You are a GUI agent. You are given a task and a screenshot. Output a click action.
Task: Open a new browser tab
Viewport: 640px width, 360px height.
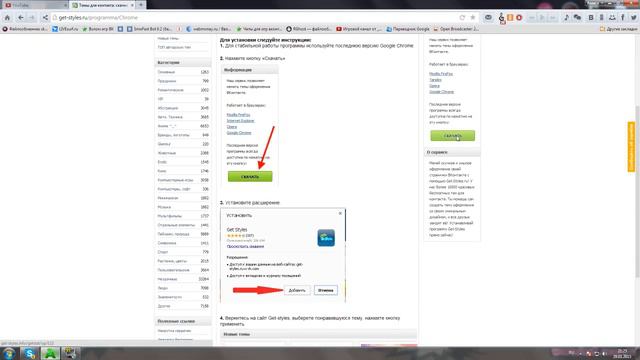coord(141,5)
